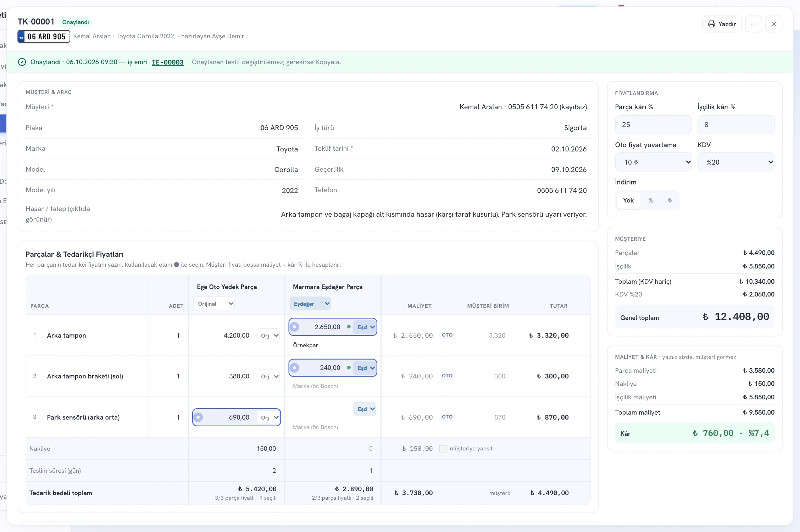Click OTO badge in braketi row
This screenshot has width=800, height=532.
447,376
